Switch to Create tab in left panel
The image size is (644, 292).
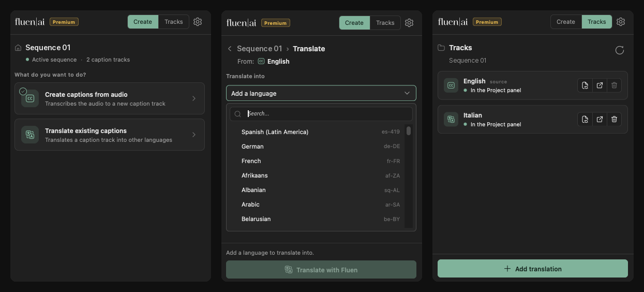(143, 22)
